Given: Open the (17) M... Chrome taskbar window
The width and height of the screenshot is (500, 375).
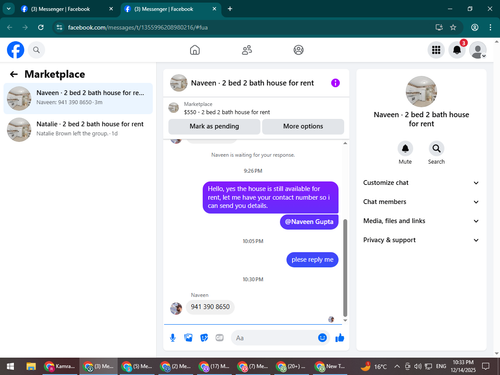Looking at the screenshot, I should [214, 367].
